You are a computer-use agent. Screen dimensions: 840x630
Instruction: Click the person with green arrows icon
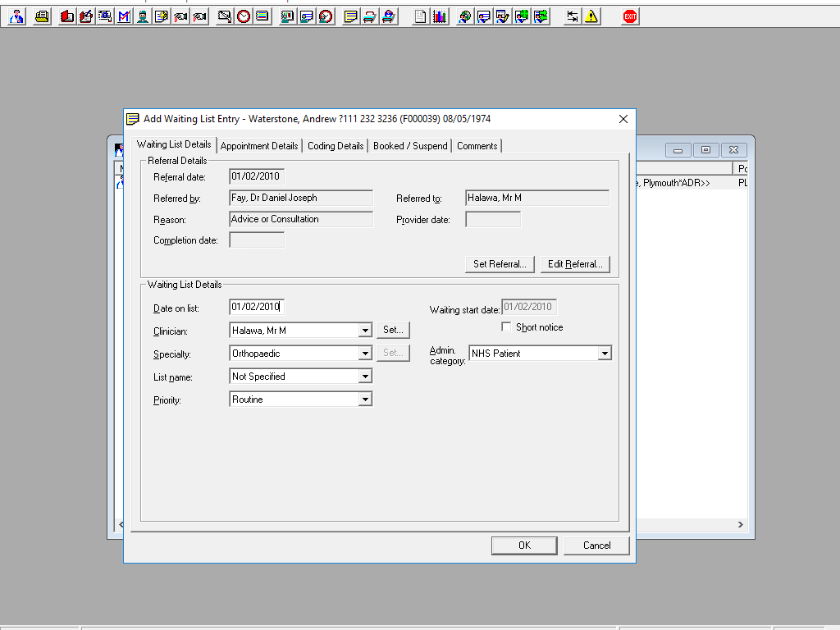pyautogui.click(x=541, y=16)
